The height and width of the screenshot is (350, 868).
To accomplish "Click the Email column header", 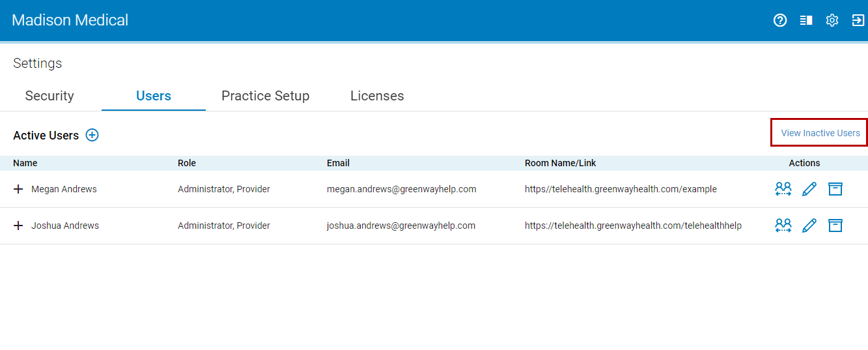I will click(338, 163).
